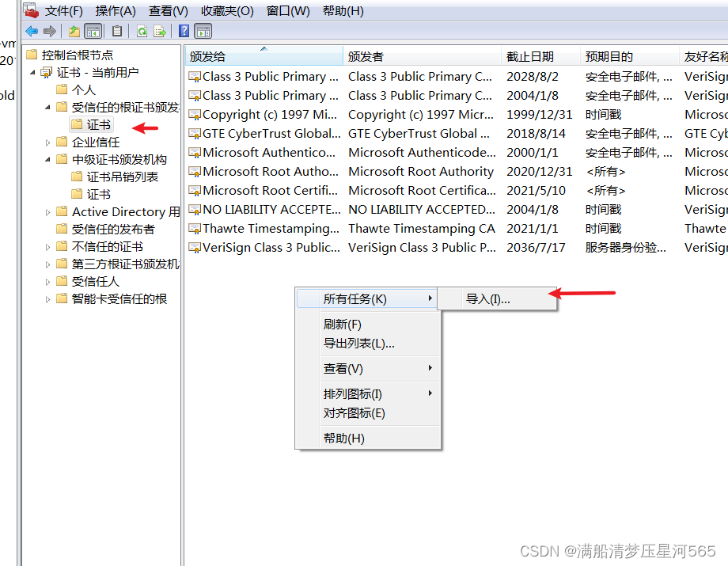
Task: Open the 收藏夹(O) menu
Action: [227, 10]
